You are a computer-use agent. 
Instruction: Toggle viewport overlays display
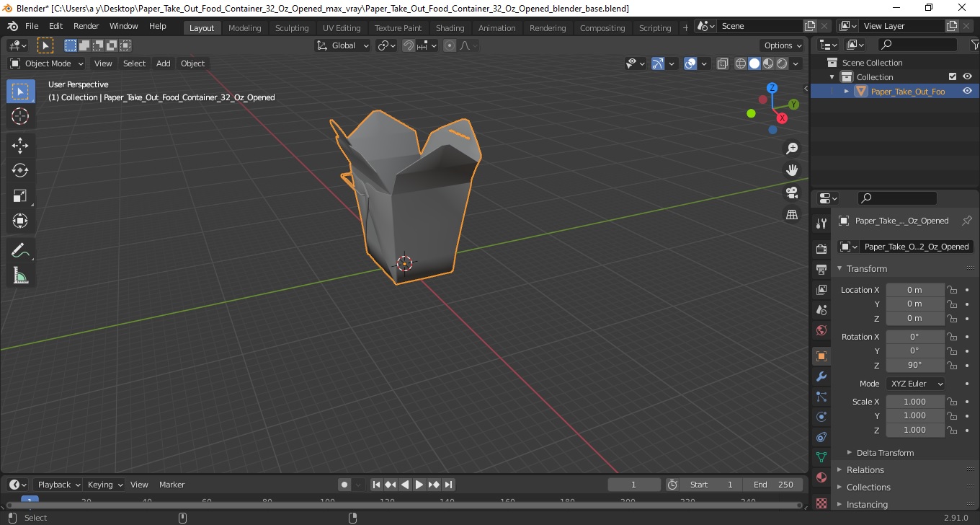(690, 63)
